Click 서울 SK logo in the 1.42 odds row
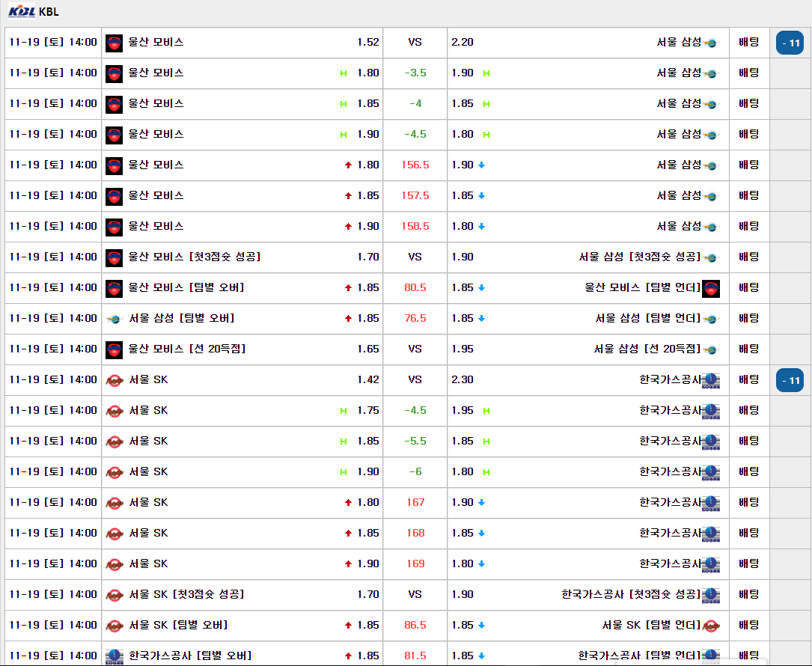The image size is (812, 666). (114, 380)
